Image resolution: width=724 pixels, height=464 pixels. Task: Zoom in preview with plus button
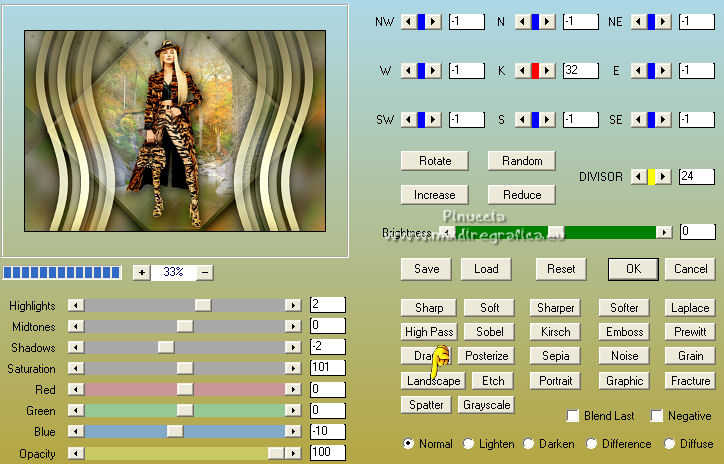tap(142, 272)
